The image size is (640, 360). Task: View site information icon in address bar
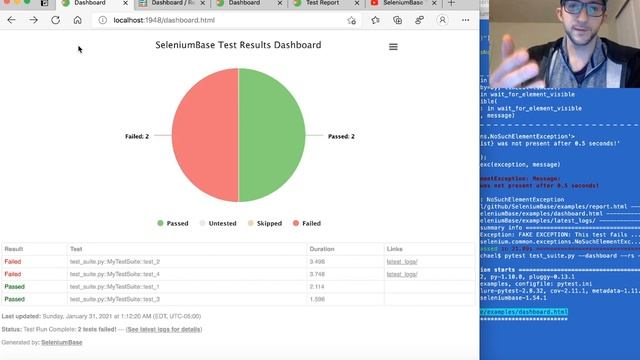point(102,20)
